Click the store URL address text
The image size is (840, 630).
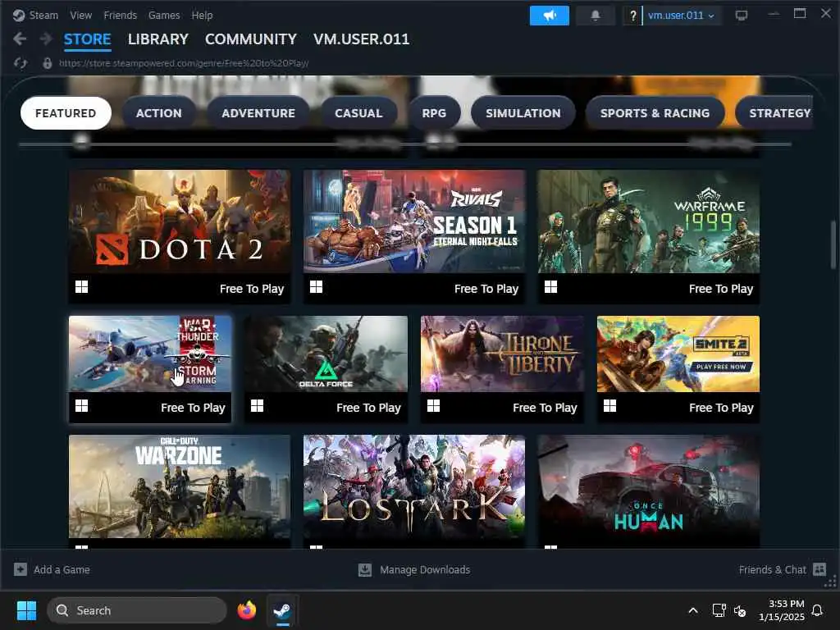pyautogui.click(x=184, y=63)
